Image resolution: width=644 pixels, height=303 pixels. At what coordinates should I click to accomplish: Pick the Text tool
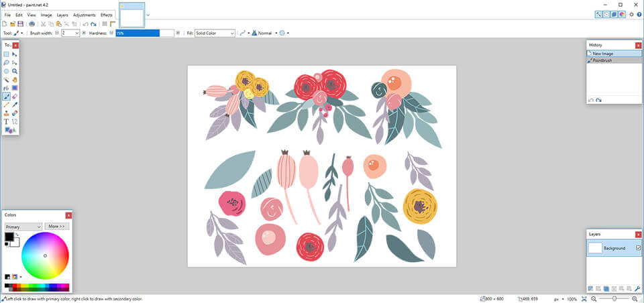(6, 121)
